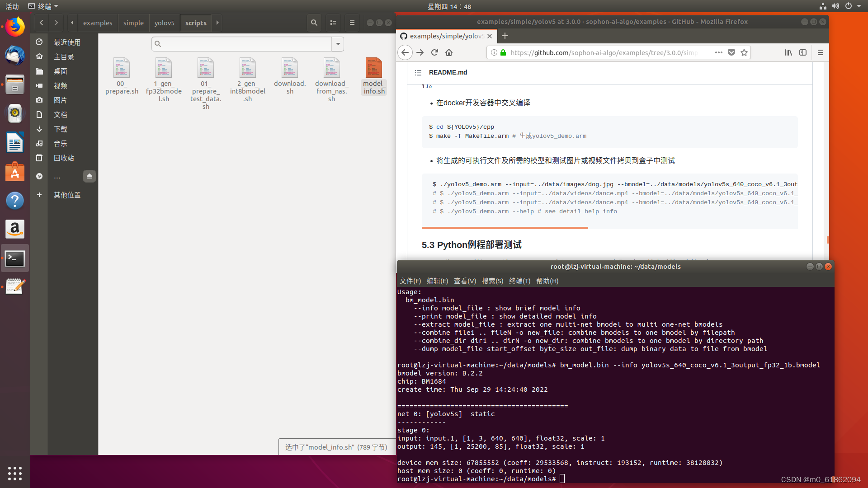Toggle file manager list/grid view
Image resolution: width=868 pixels, height=488 pixels.
point(333,23)
